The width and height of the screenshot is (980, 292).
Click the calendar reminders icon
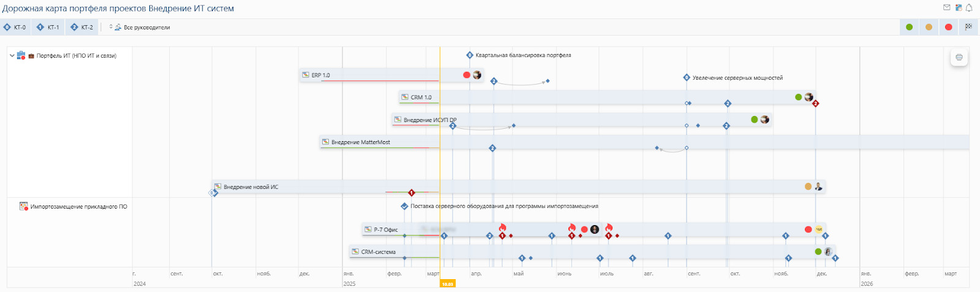[x=958, y=8]
